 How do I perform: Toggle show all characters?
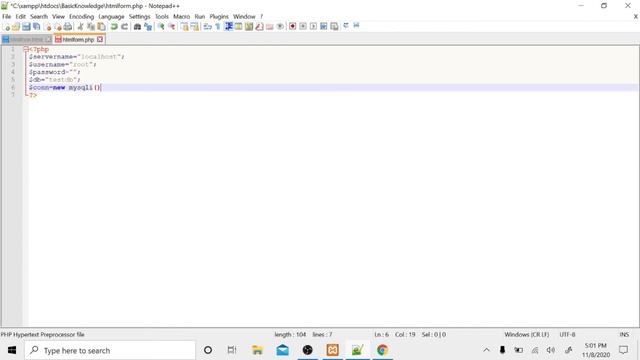coord(218,27)
